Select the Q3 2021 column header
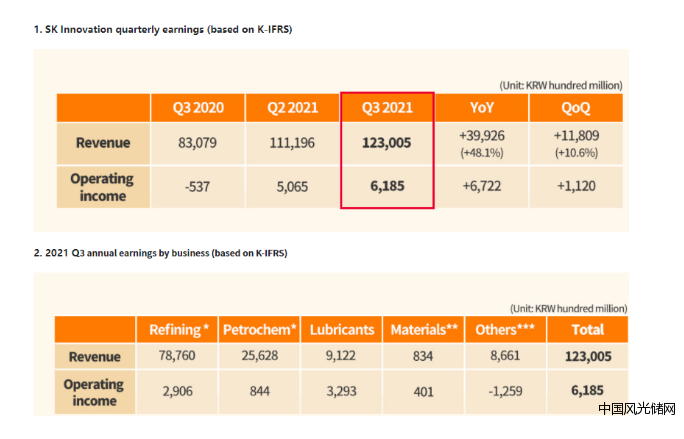This screenshot has width=684, height=439. tap(387, 107)
